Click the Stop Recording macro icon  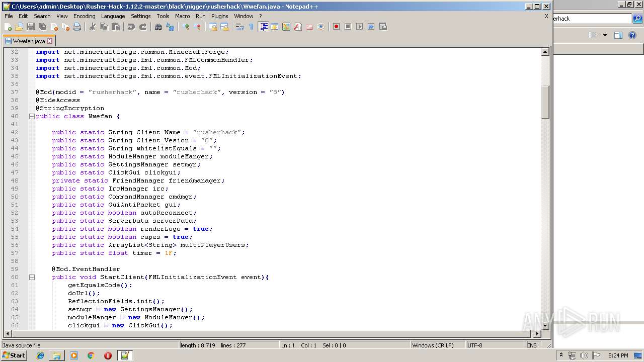click(x=348, y=27)
